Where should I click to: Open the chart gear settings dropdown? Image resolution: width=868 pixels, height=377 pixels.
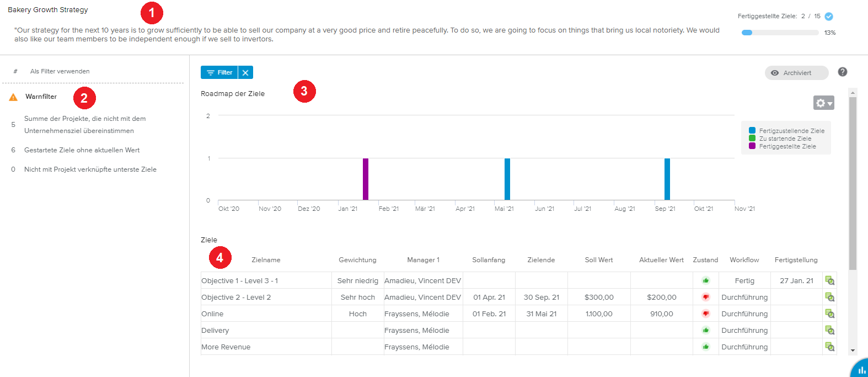[x=823, y=103]
